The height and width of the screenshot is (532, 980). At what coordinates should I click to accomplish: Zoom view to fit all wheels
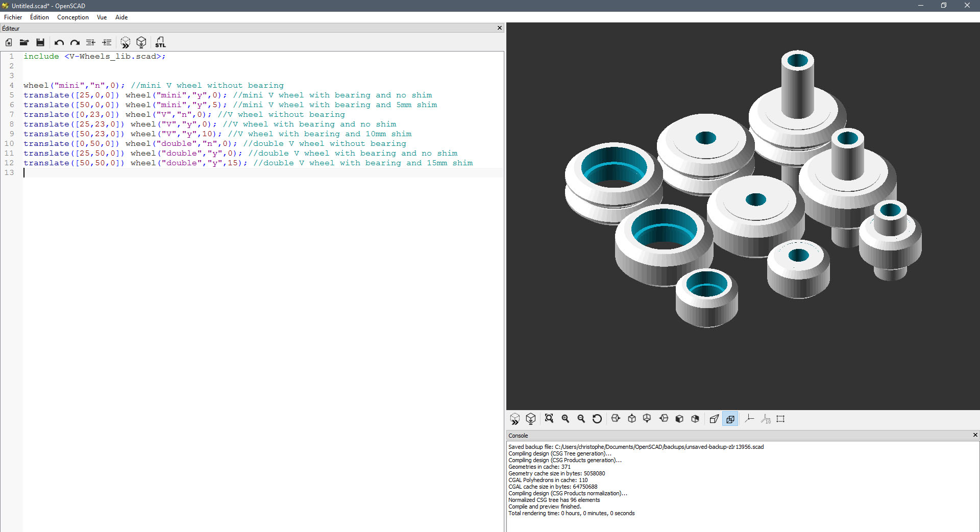click(549, 419)
